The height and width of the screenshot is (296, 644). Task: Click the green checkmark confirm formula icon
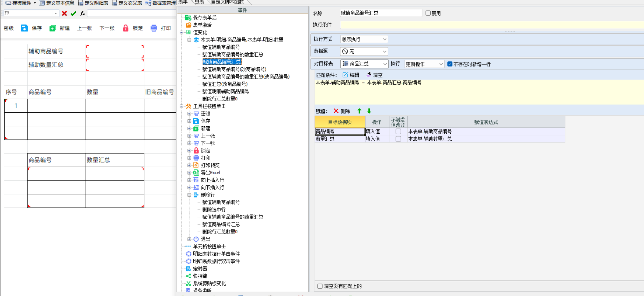pos(73,13)
